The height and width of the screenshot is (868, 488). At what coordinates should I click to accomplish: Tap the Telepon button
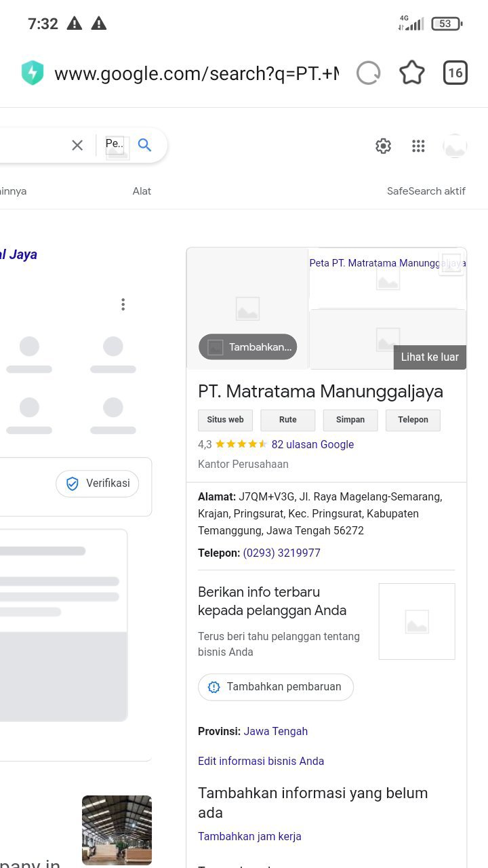413,420
